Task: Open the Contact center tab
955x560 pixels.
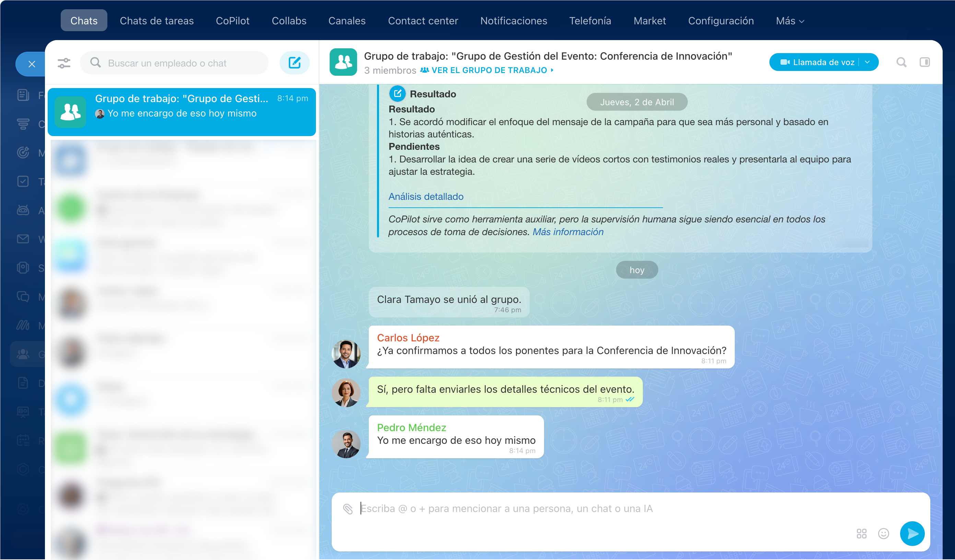Action: (423, 21)
